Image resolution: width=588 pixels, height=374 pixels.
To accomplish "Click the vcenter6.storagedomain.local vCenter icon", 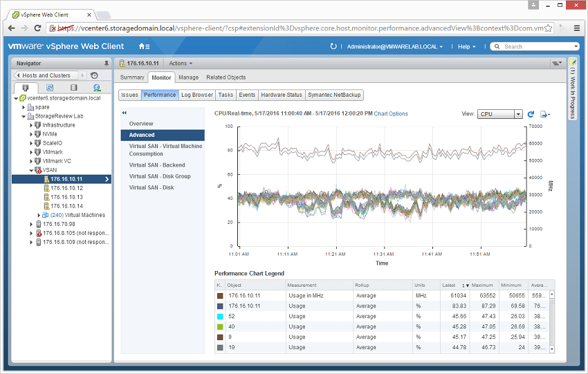I will point(23,98).
